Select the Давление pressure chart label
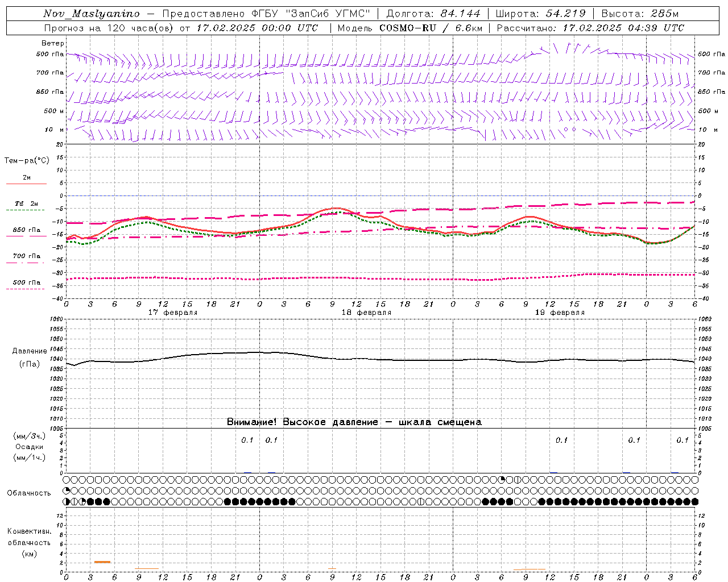 30,351
